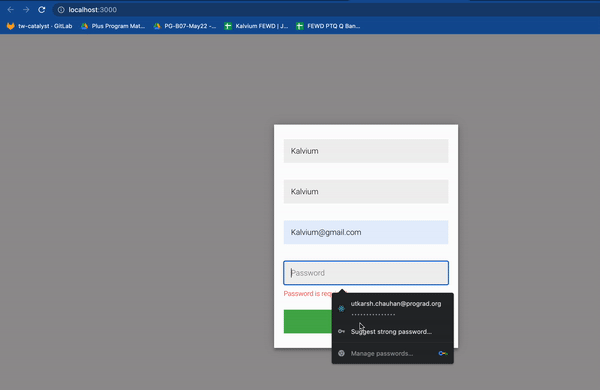Open the site info icon beside localhost
This screenshot has height=390, width=600.
61,10
